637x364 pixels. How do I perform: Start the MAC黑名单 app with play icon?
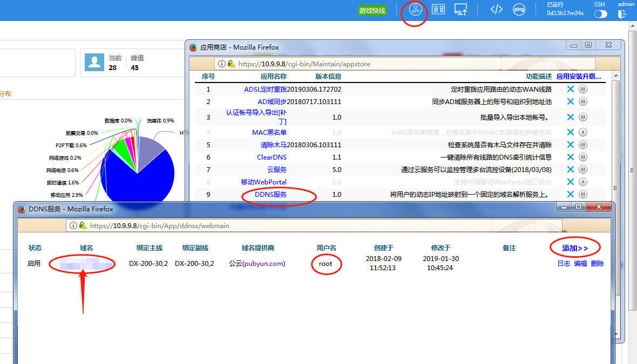coord(583,132)
